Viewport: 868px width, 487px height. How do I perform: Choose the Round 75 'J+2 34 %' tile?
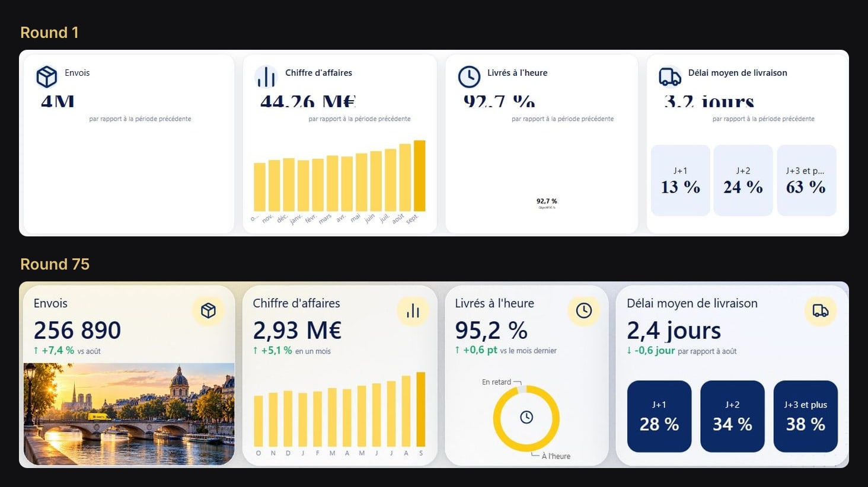coord(732,416)
